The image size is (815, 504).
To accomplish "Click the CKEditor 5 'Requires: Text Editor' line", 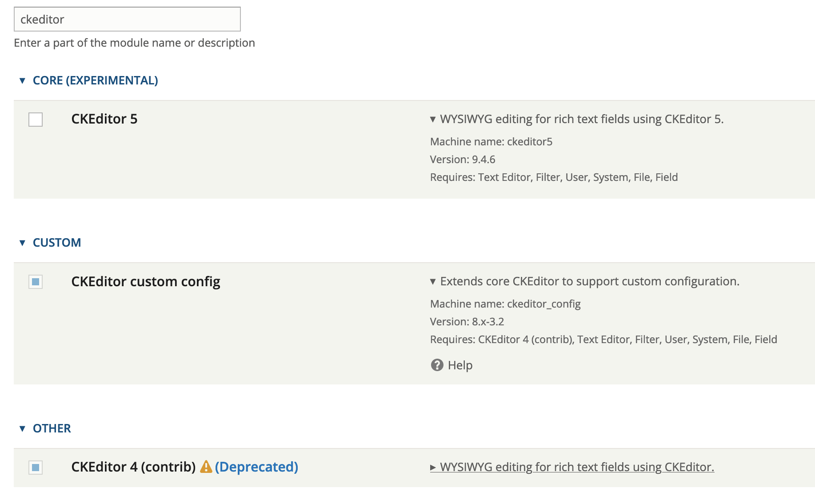I will (x=554, y=177).
